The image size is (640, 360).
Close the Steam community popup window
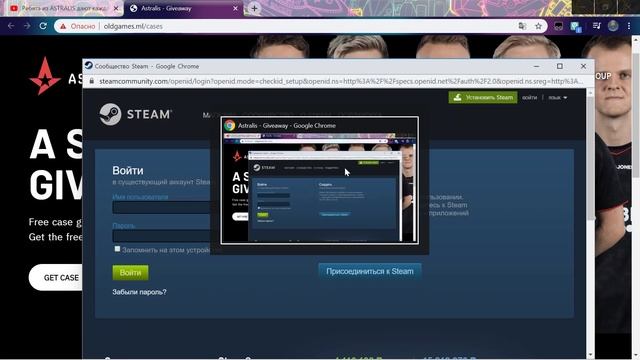click(583, 66)
